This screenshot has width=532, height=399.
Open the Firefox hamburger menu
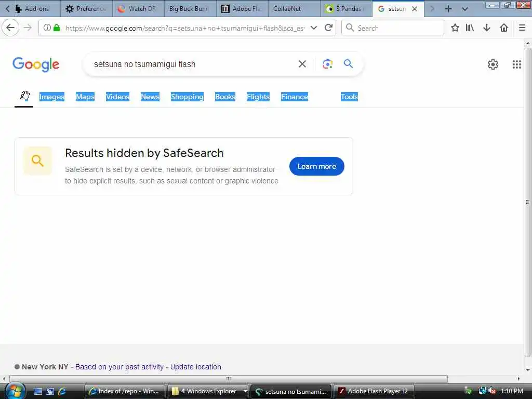click(x=522, y=28)
